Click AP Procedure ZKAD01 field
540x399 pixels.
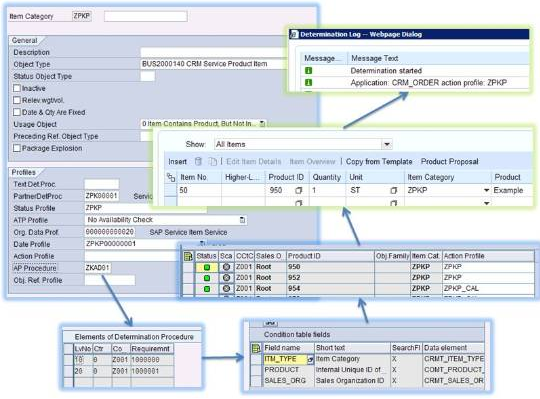[98, 268]
